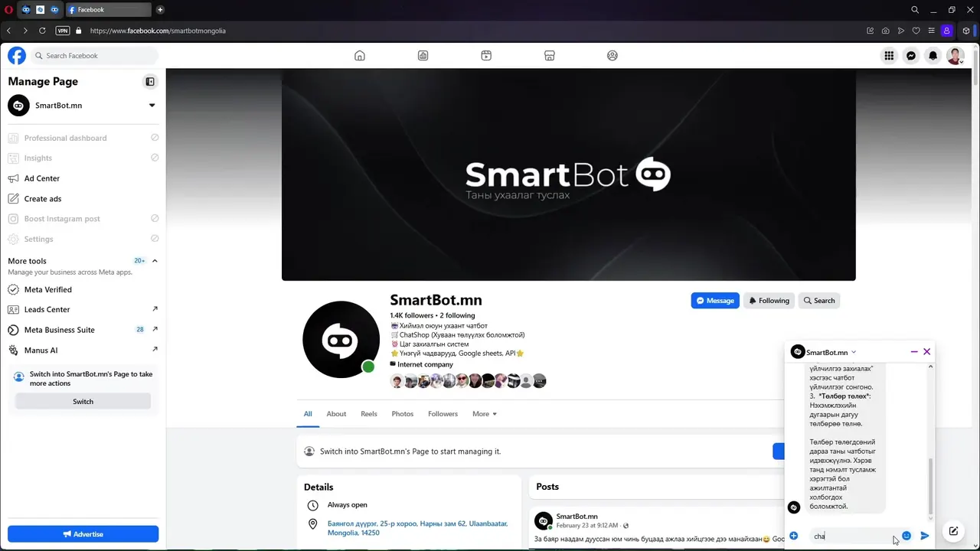The image size is (980, 551).
Task: Switch to the About tab
Action: point(336,414)
